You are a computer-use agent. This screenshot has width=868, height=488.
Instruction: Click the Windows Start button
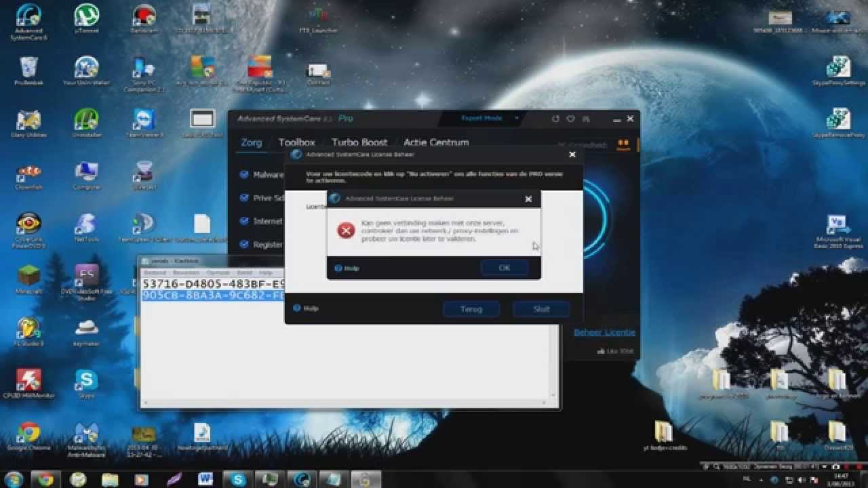click(x=14, y=479)
